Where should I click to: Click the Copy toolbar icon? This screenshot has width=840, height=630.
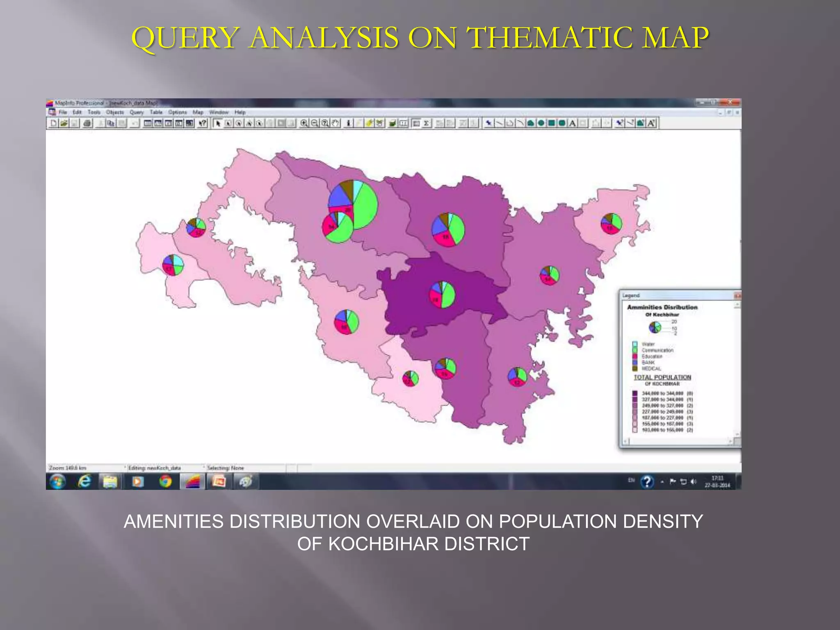(x=110, y=123)
